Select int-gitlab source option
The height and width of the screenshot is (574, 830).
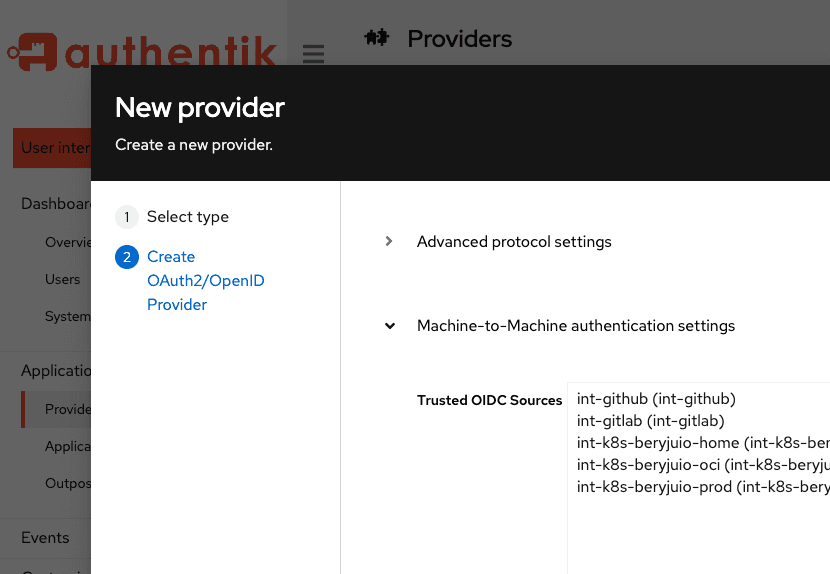[650, 421]
